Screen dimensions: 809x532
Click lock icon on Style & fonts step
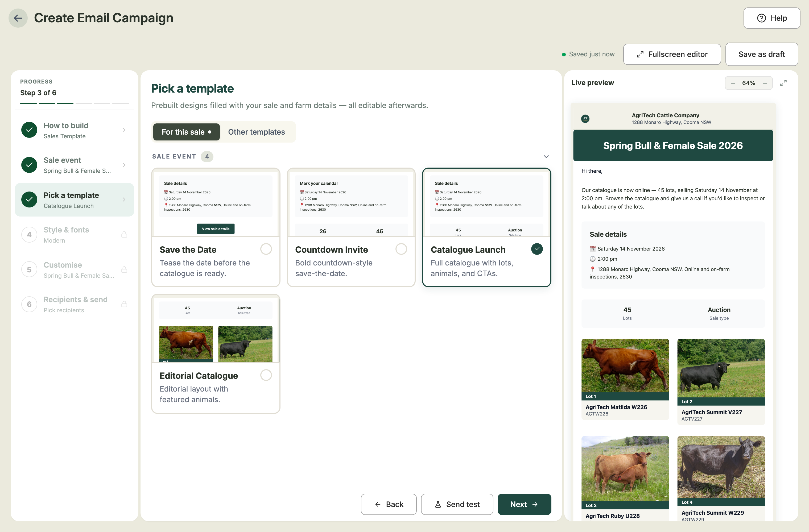point(124,234)
